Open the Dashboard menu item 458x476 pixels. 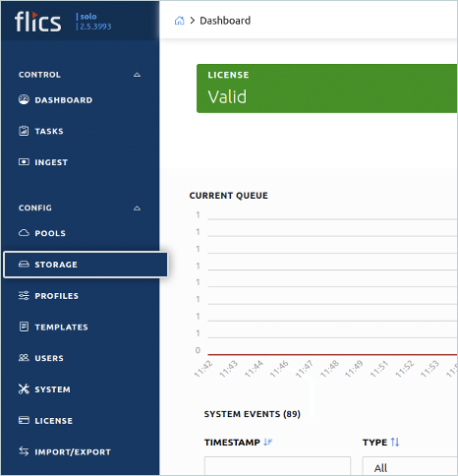(64, 100)
